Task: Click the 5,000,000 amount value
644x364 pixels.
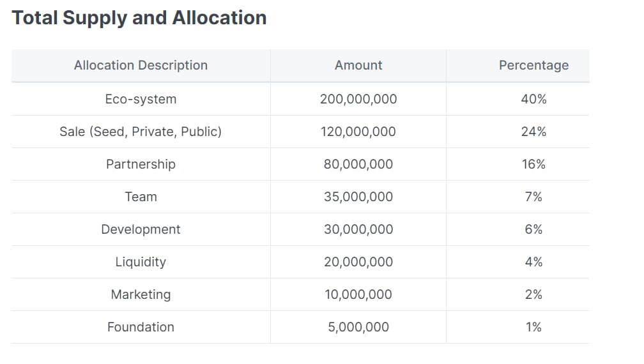Action: point(358,327)
